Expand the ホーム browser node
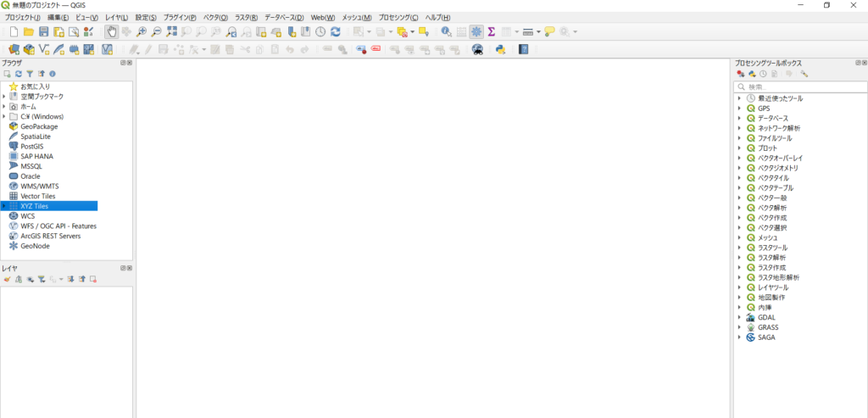Image resolution: width=868 pixels, height=418 pixels. click(x=4, y=106)
